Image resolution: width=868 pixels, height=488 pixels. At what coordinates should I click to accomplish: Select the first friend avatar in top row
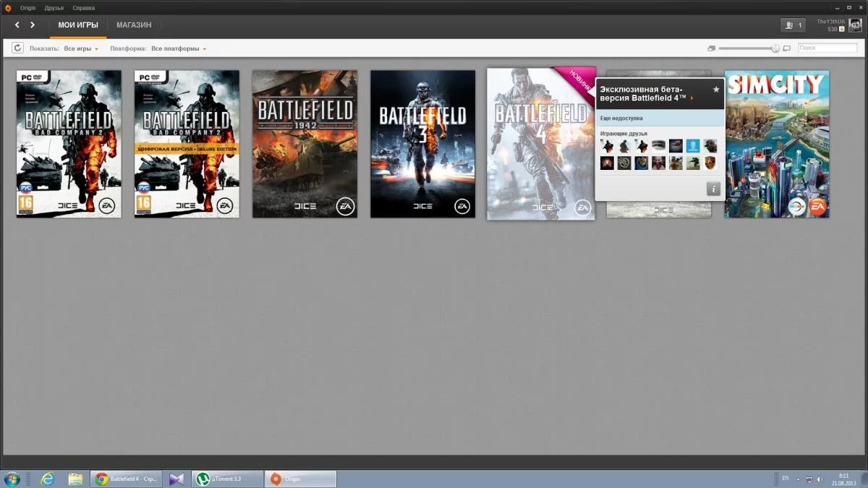pos(607,146)
